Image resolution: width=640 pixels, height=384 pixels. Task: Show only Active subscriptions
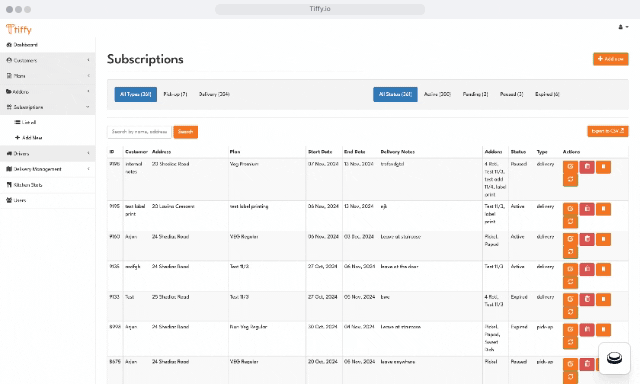click(x=437, y=94)
